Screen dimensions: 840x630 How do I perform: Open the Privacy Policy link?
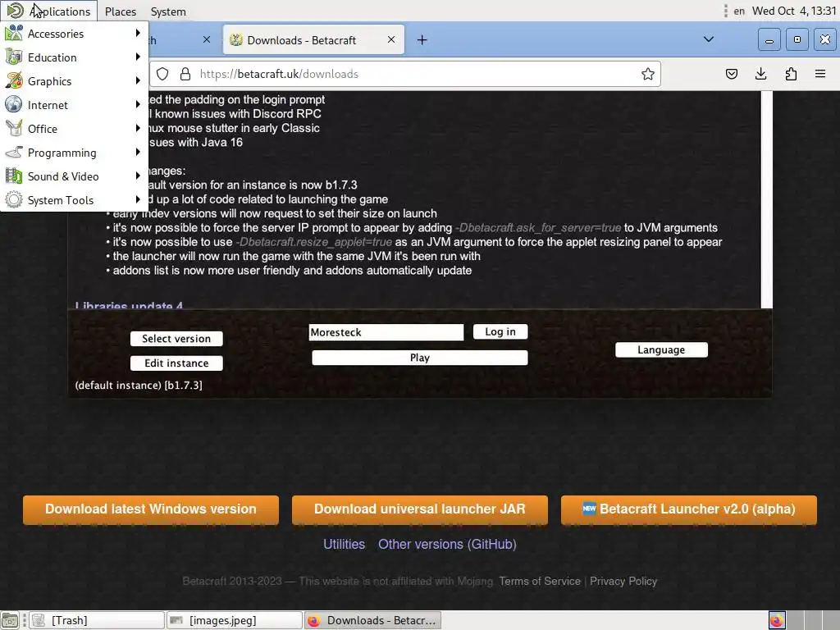623,582
